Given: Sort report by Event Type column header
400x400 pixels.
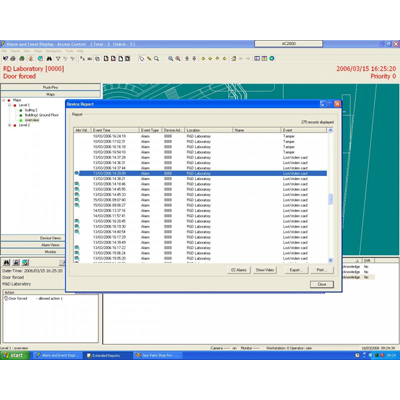Looking at the screenshot, I should click(x=151, y=130).
